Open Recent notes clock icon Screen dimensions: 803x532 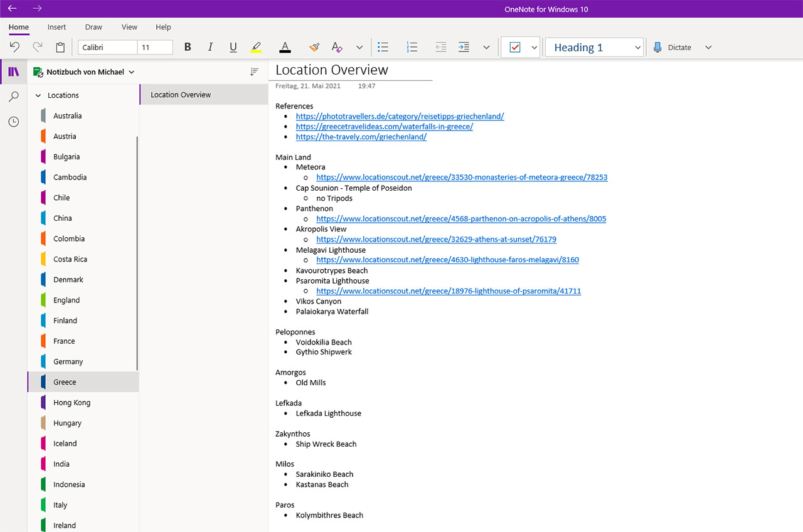pyautogui.click(x=13, y=122)
